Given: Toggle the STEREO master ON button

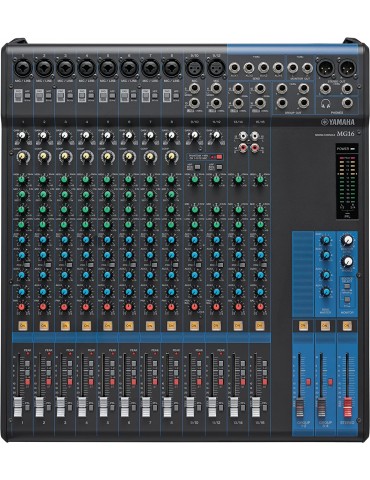Looking at the screenshot, I should [347, 326].
